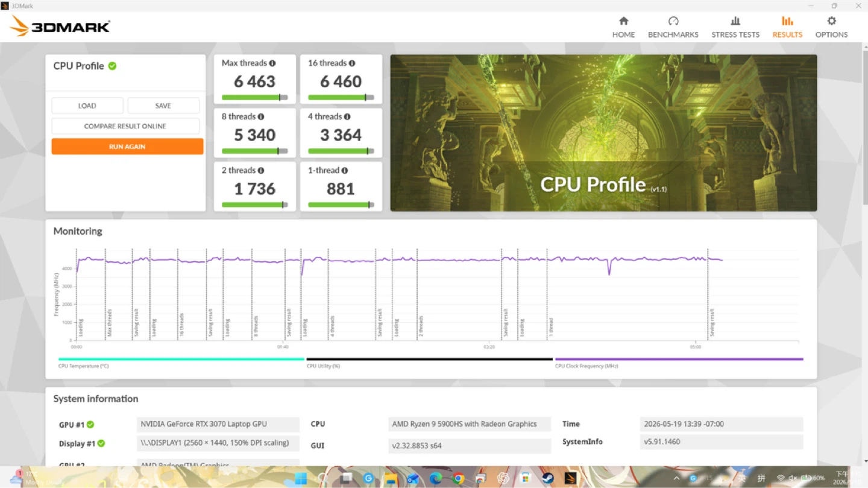868x488 pixels.
Task: Click the SystemInfo version v5.91.1460
Action: coord(721,442)
